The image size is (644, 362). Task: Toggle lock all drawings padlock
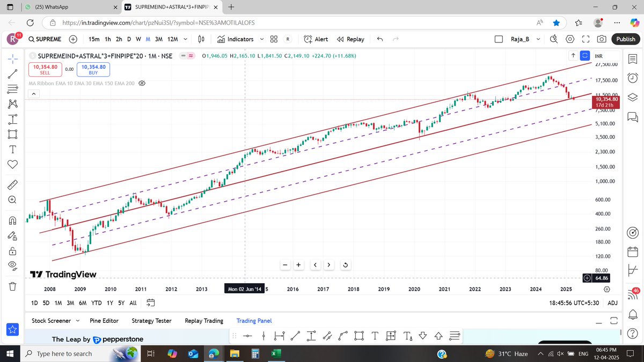pyautogui.click(x=13, y=250)
